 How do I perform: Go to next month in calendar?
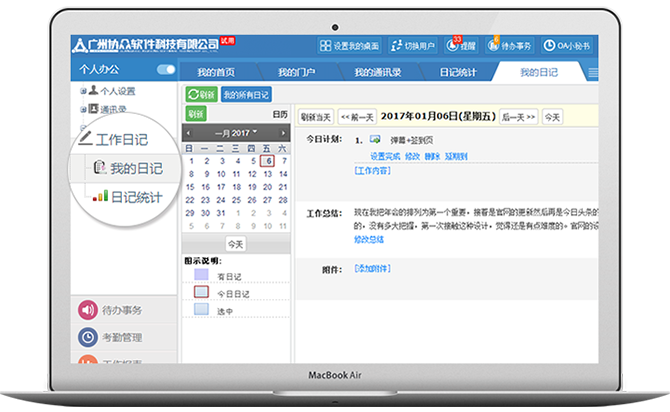point(284,132)
